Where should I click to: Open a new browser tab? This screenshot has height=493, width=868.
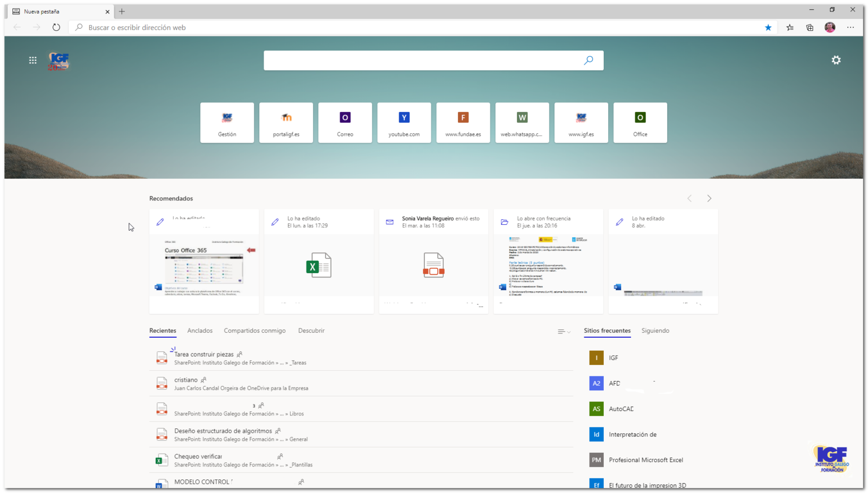122,11
